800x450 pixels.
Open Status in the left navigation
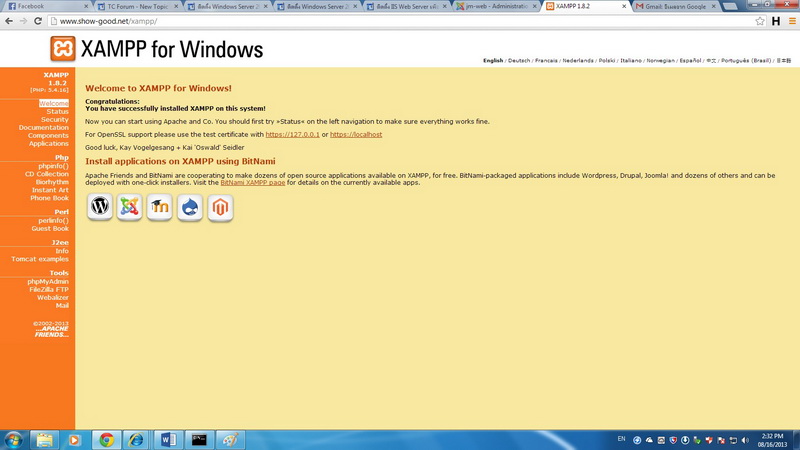(57, 111)
